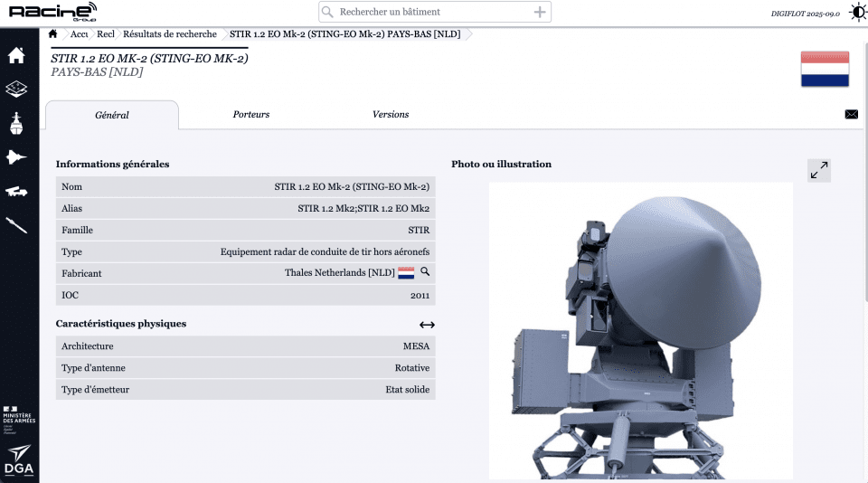The height and width of the screenshot is (483, 868).
Task: Select the fighter aircraft icon
Action: click(x=16, y=157)
